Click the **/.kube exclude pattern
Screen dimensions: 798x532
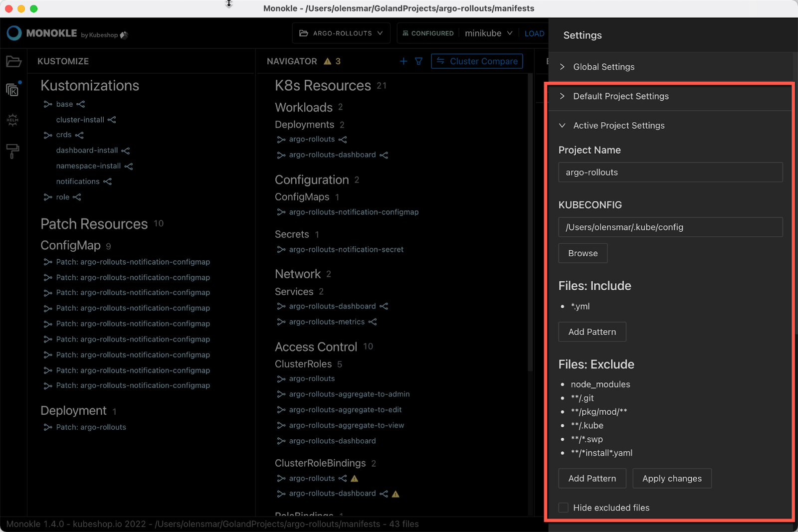pyautogui.click(x=587, y=426)
